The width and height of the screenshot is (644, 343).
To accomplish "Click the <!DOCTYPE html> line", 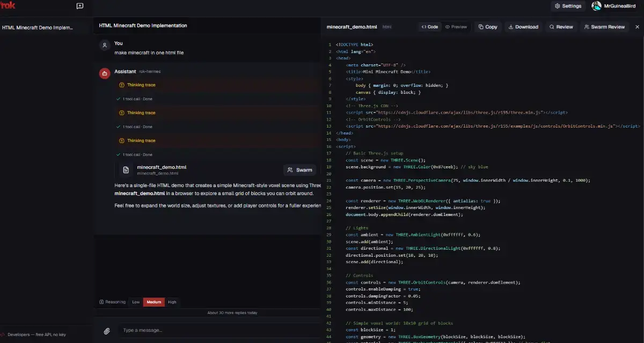I will 354,44.
